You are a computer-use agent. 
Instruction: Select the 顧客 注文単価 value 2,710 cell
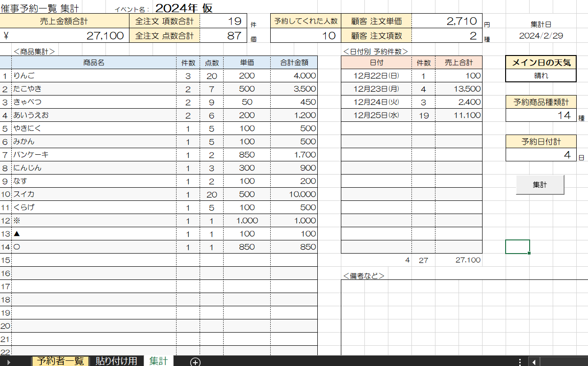446,21
